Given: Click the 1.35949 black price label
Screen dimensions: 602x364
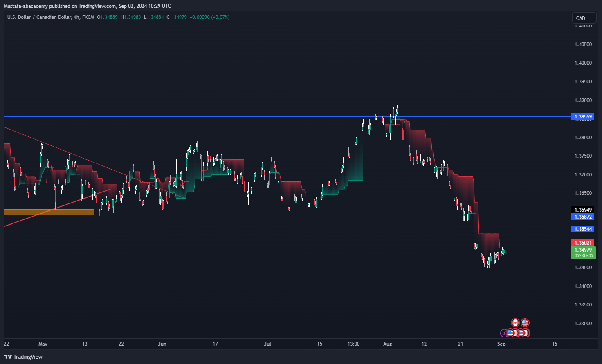Looking at the screenshot, I should coord(583,210).
